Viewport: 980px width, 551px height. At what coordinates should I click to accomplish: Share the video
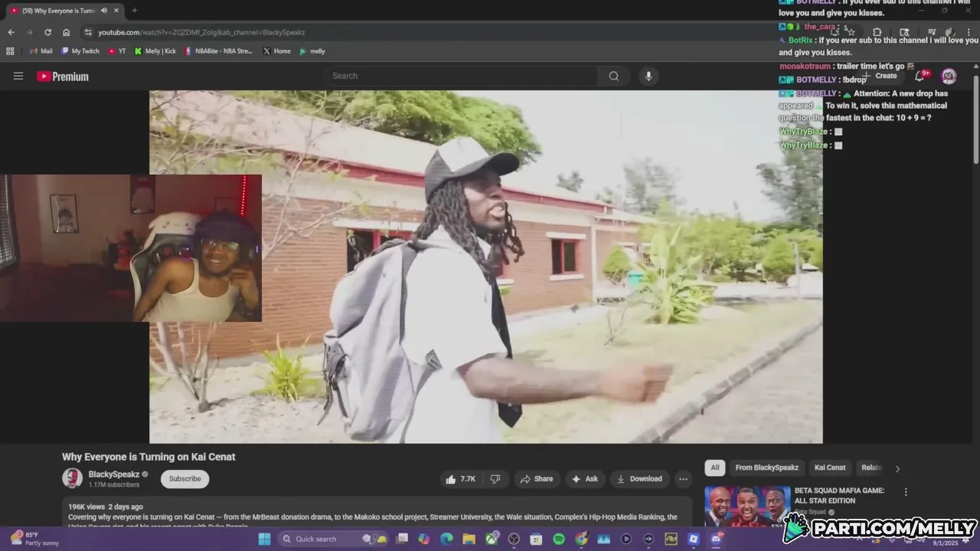pos(537,479)
